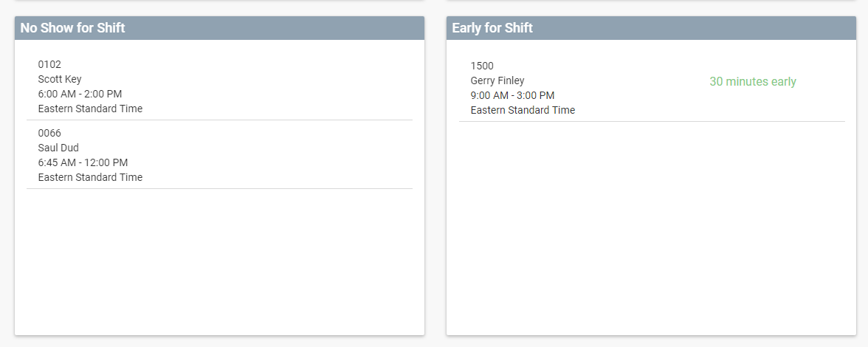
Task: Open Scott Key's name entry
Action: click(x=60, y=79)
